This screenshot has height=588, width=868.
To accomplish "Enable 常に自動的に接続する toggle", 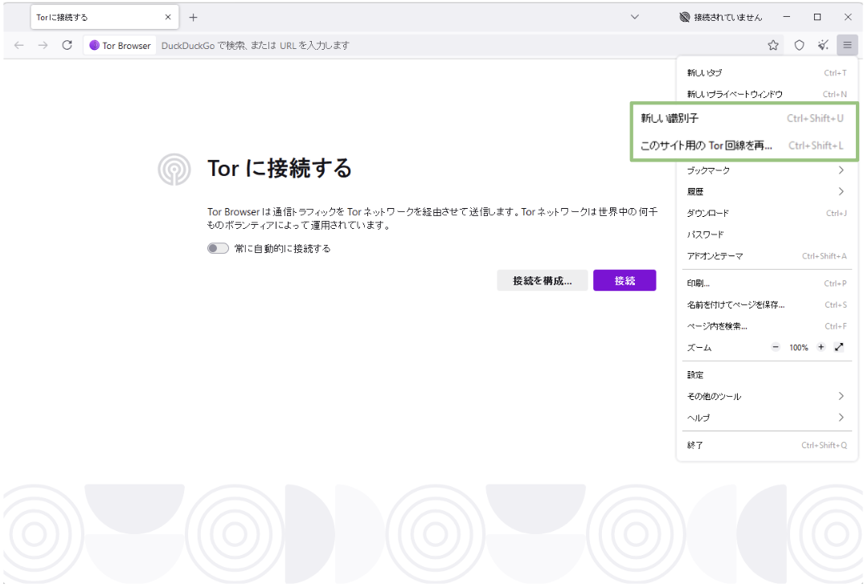I will point(218,248).
